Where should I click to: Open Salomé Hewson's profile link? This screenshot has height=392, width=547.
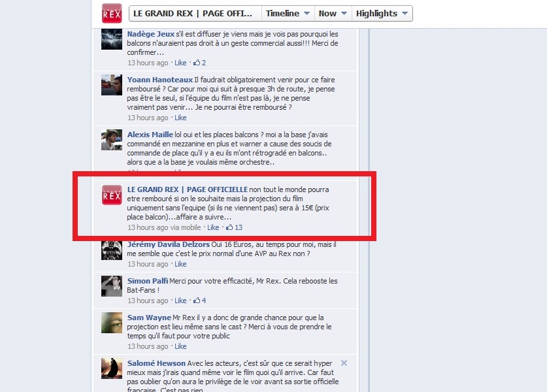pos(156,363)
